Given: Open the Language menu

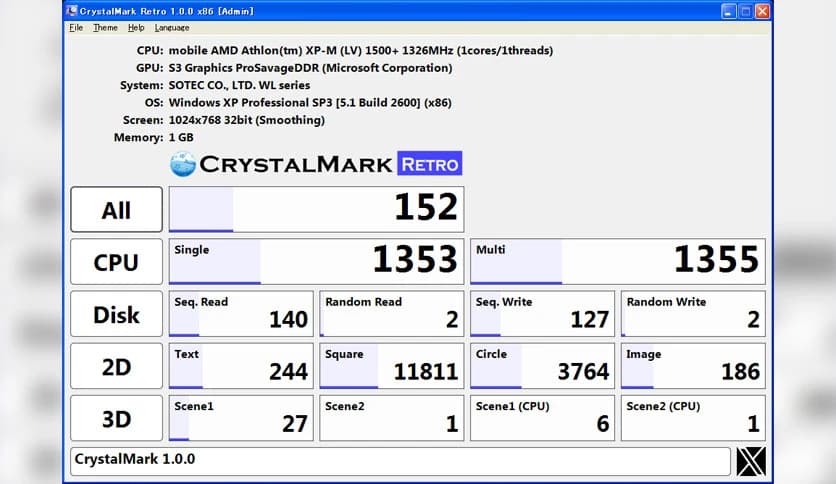Looking at the screenshot, I should point(172,28).
